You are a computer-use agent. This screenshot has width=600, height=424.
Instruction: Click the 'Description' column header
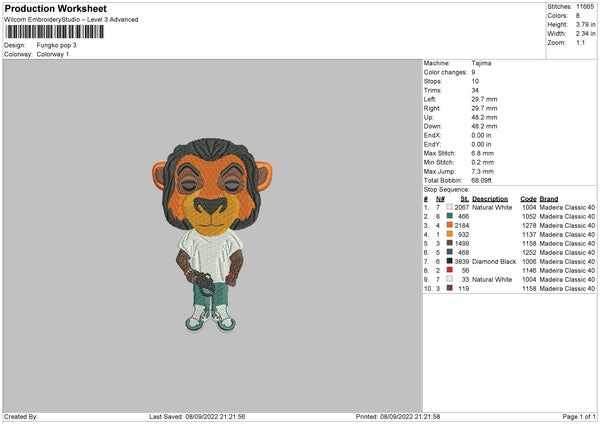pos(490,199)
